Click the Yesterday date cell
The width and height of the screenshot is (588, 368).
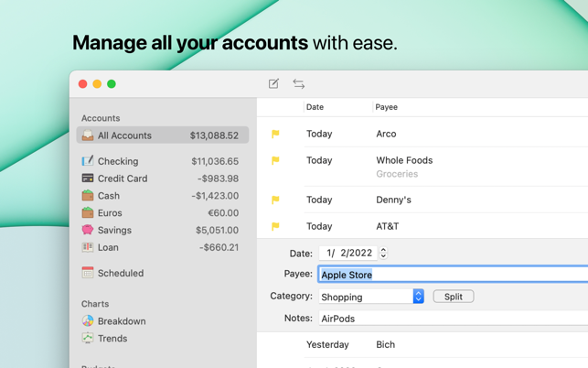327,344
